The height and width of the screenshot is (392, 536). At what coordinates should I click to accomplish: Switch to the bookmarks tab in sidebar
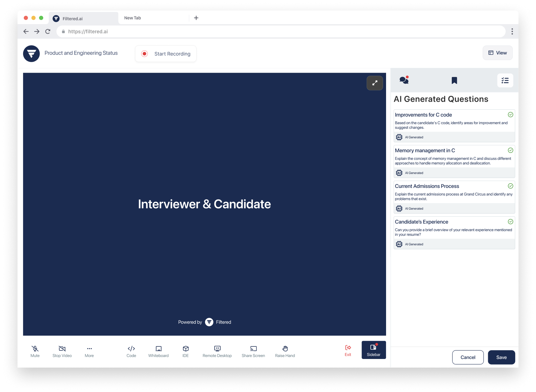pos(454,80)
